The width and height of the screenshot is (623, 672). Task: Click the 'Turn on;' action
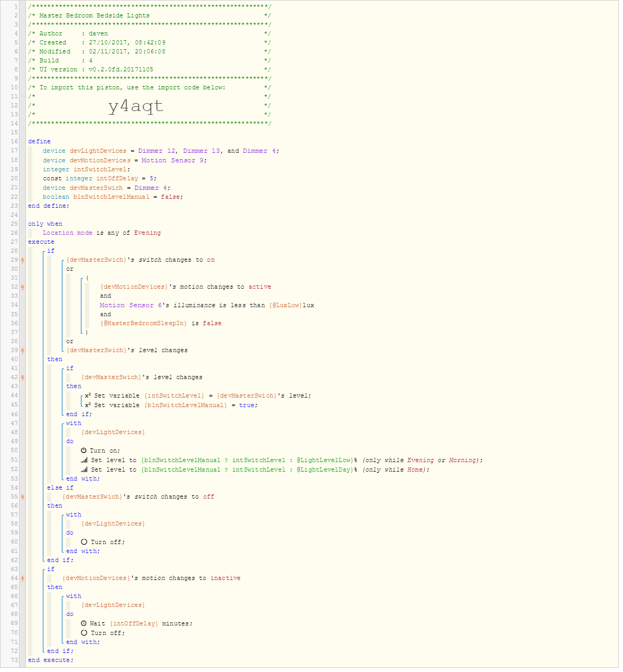(105, 450)
